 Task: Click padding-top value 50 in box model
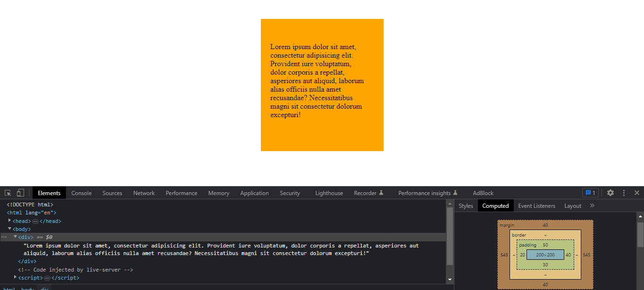point(545,245)
